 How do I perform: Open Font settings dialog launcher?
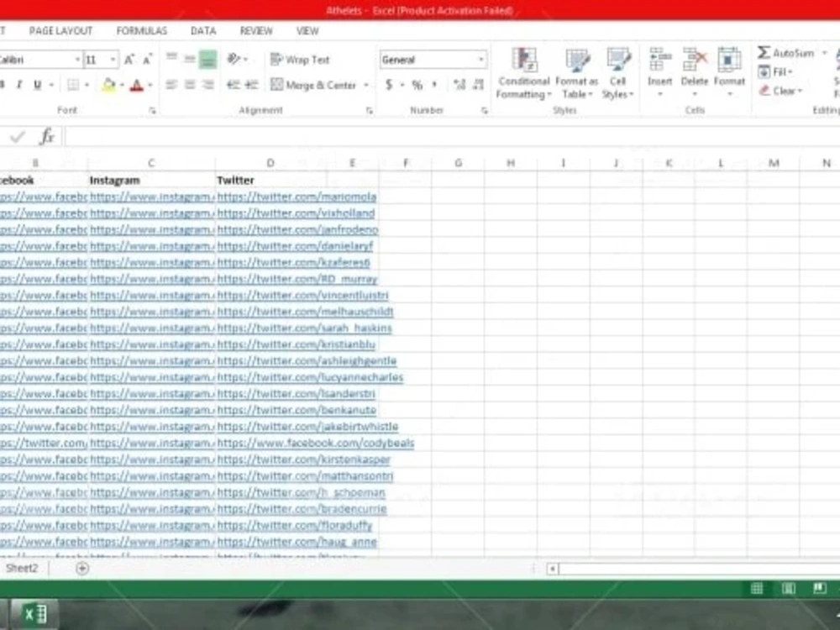point(153,110)
